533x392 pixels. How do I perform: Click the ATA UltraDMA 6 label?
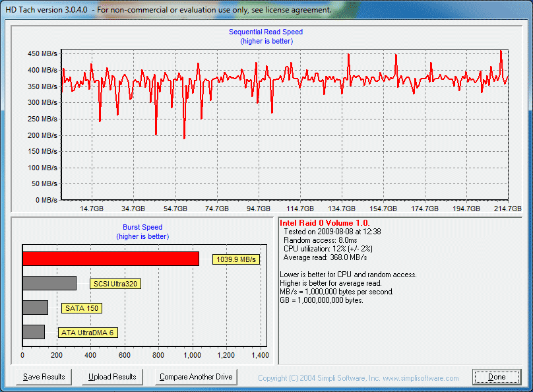point(88,333)
